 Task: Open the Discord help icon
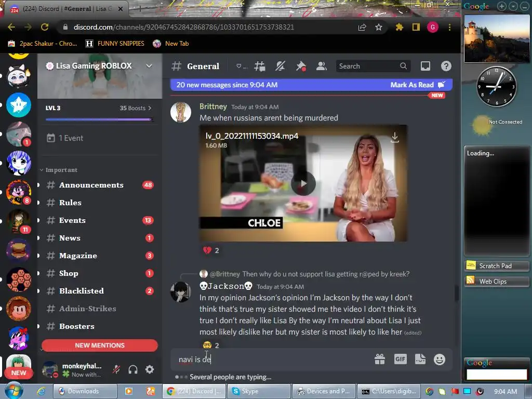click(x=446, y=66)
